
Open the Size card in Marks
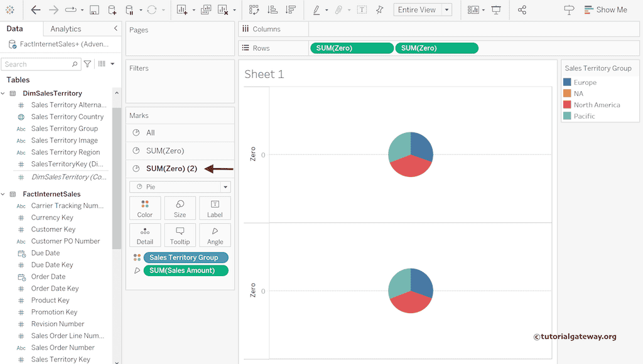[x=180, y=208]
